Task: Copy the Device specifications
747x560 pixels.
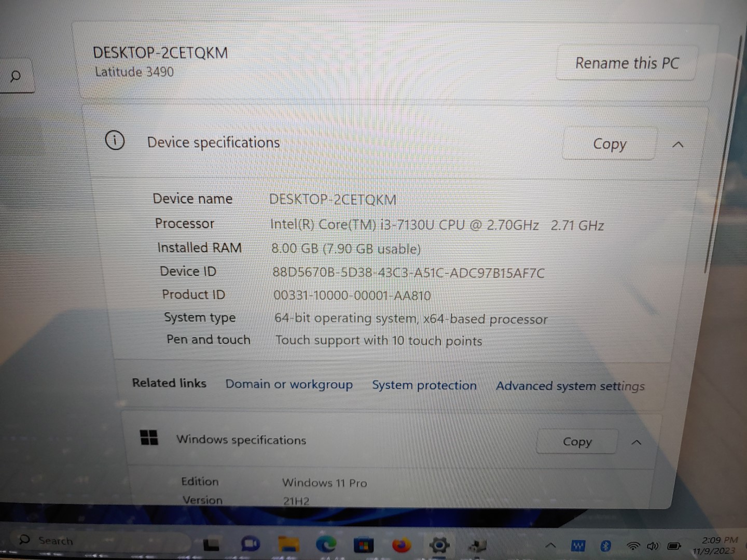Action: tap(610, 144)
